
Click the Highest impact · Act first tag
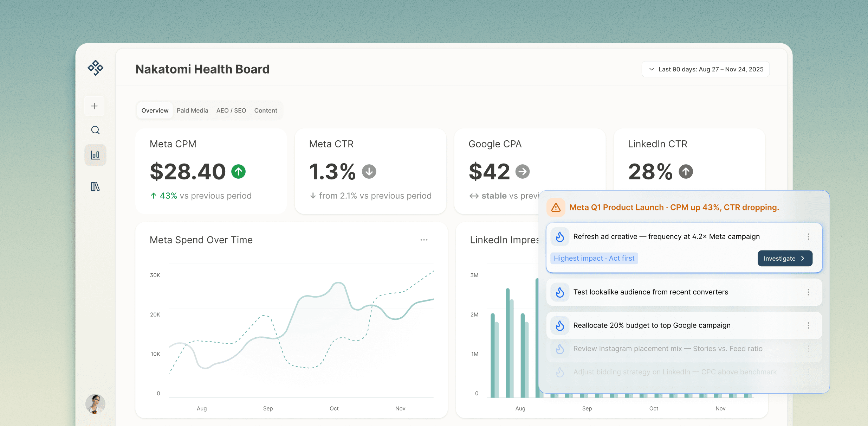[594, 259]
